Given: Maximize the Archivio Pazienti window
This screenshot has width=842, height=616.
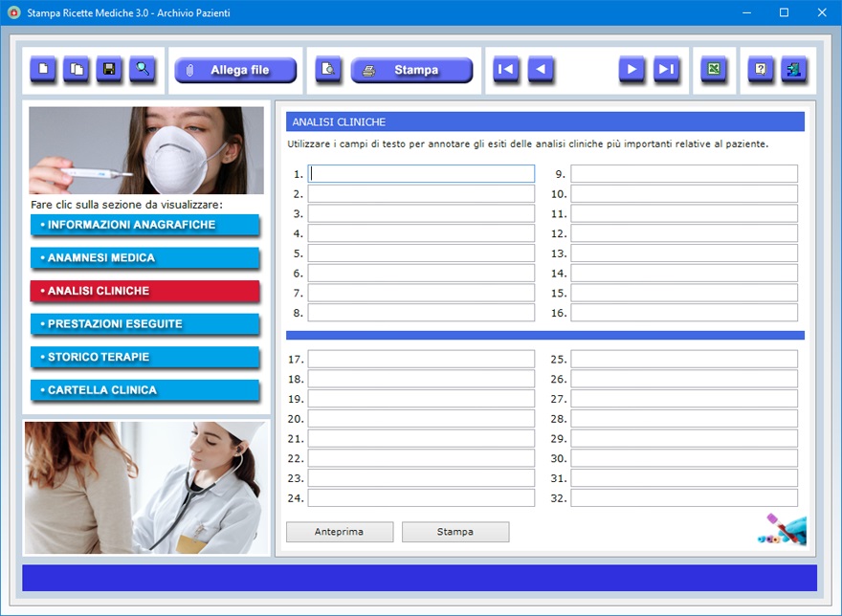Looking at the screenshot, I should [784, 12].
